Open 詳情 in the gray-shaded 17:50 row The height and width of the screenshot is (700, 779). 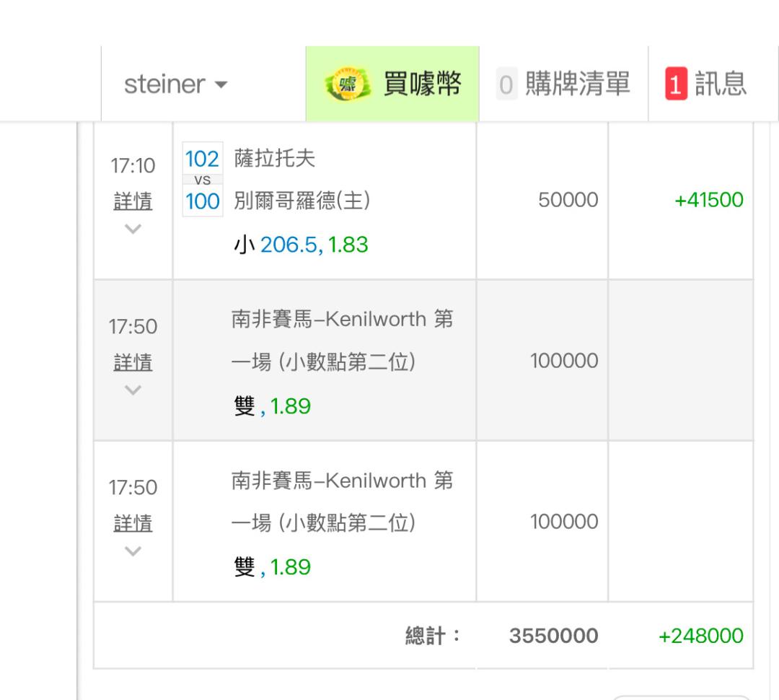pos(133,362)
